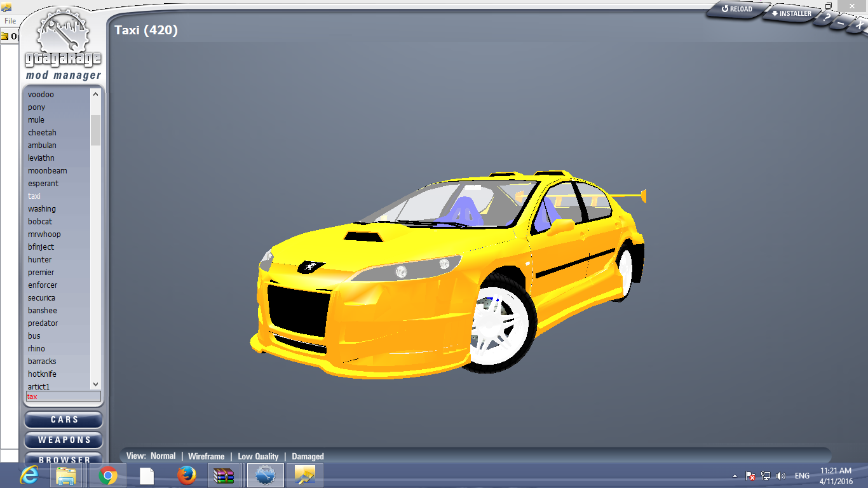Viewport: 868px width, 488px height.
Task: Click the help question mark icon
Action: [825, 19]
